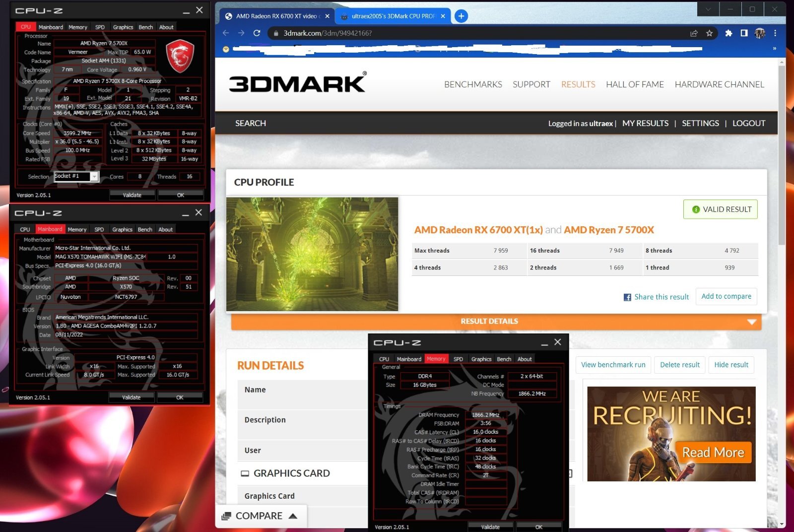The image size is (794, 532).
Task: Expand the COMPARE panel at bottom
Action: click(x=261, y=516)
